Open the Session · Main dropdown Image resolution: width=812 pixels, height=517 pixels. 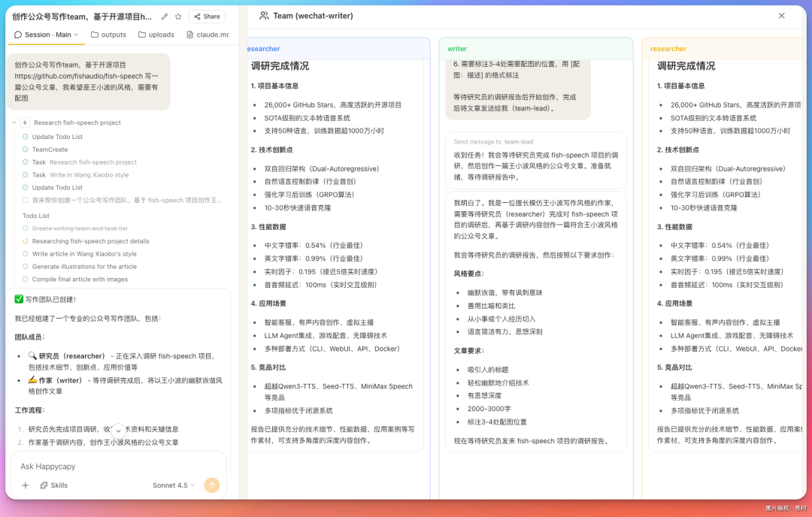[x=45, y=34]
